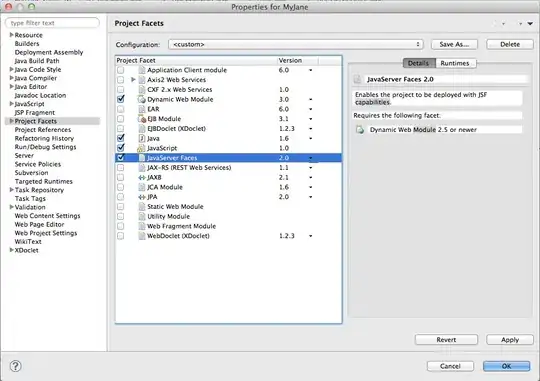This screenshot has width=540, height=381.
Task: Enable the JPA facet checkbox
Action: 120,197
